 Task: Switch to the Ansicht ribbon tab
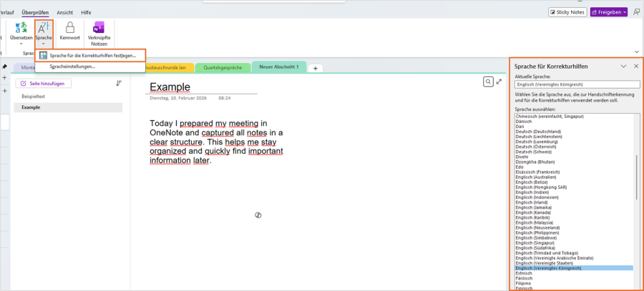[65, 12]
